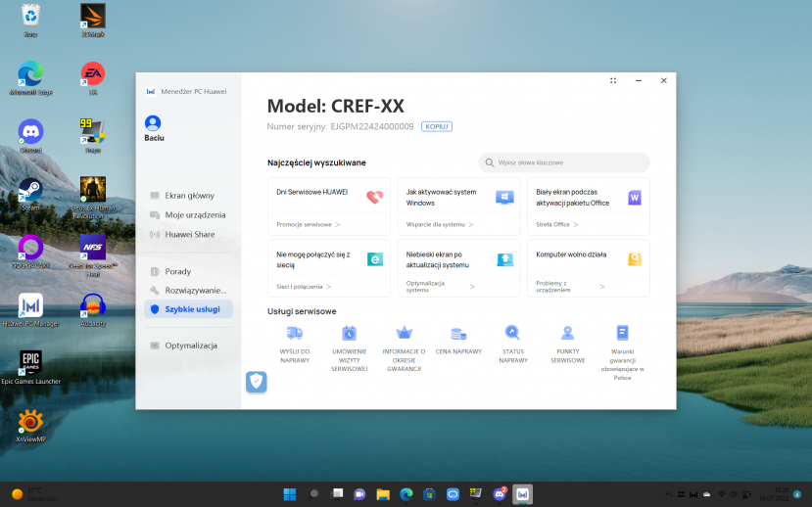
Task: Open Huawei PC Manager desktop shortcut
Action: [x=31, y=310]
